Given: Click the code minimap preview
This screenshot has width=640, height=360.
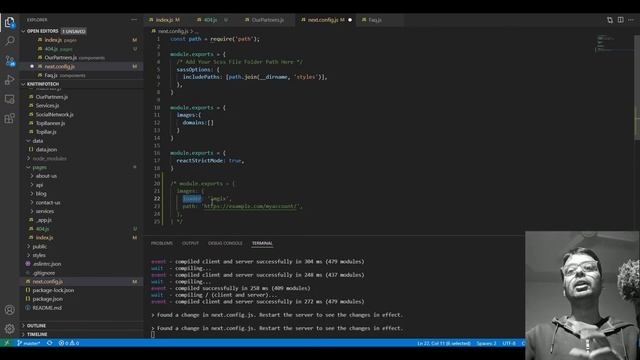Looking at the screenshot, I should tap(614, 44).
